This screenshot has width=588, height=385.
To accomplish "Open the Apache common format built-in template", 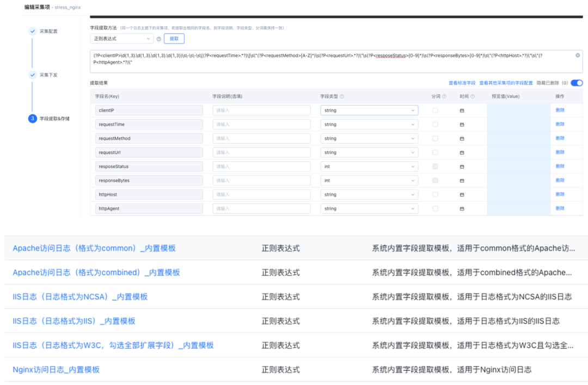I will click(x=94, y=248).
